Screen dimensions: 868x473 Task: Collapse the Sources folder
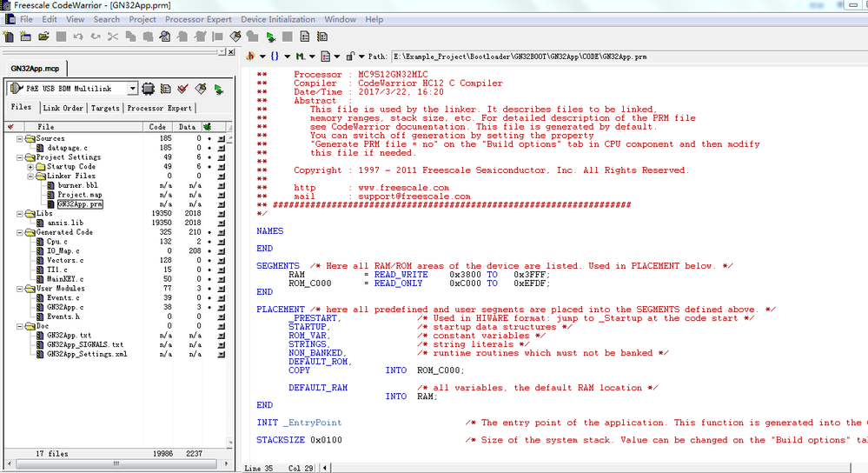(x=19, y=138)
